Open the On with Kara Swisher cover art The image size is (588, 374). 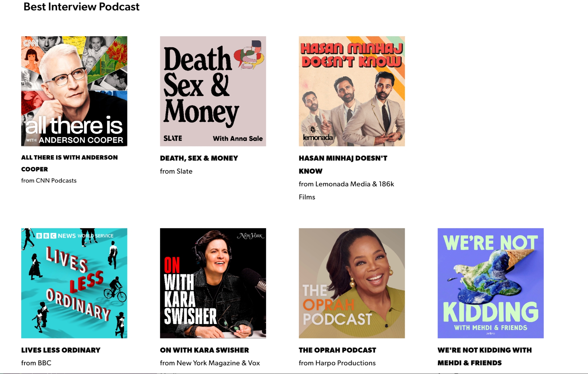213,283
